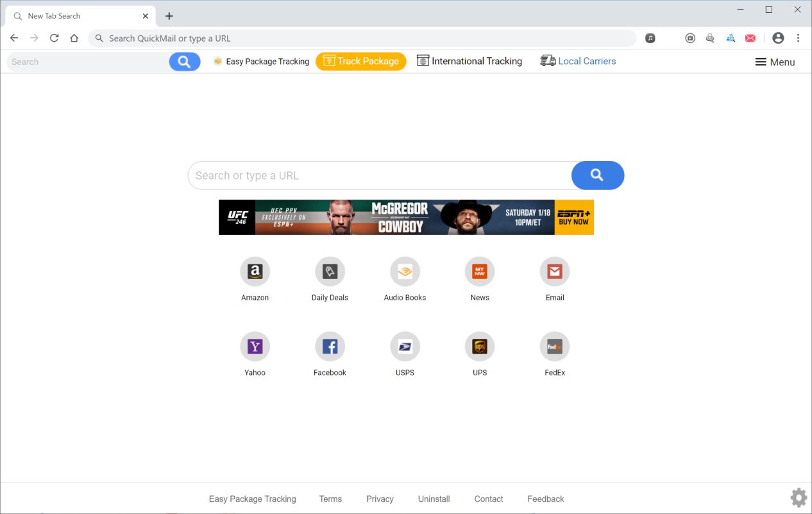The width and height of the screenshot is (812, 514).
Task: Click the Uninstall footer link
Action: click(x=434, y=499)
